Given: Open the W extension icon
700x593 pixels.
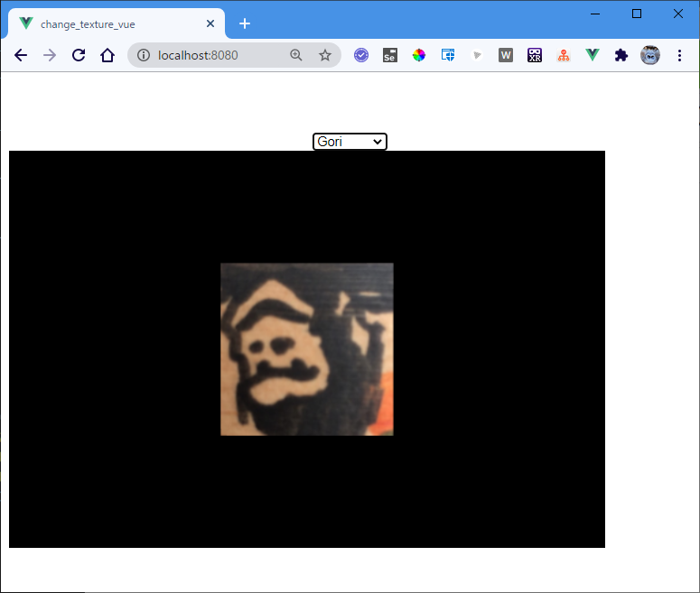Looking at the screenshot, I should pyautogui.click(x=506, y=55).
